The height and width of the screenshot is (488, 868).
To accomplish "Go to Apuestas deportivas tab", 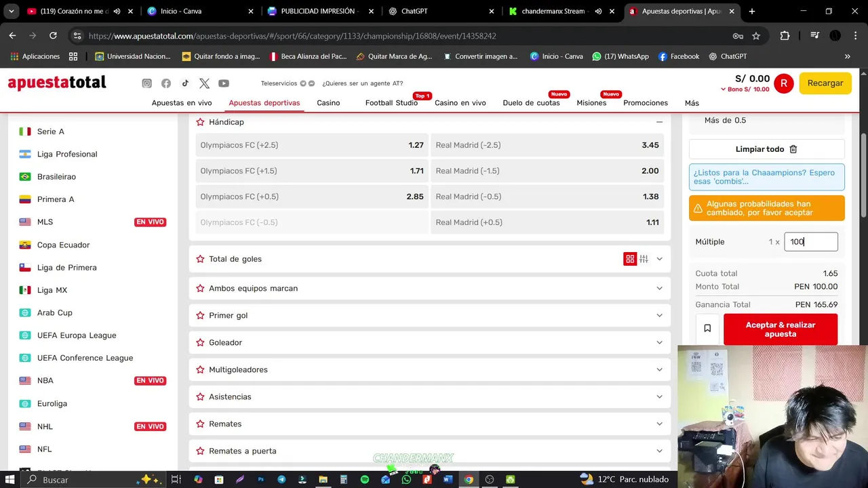I will tap(264, 103).
